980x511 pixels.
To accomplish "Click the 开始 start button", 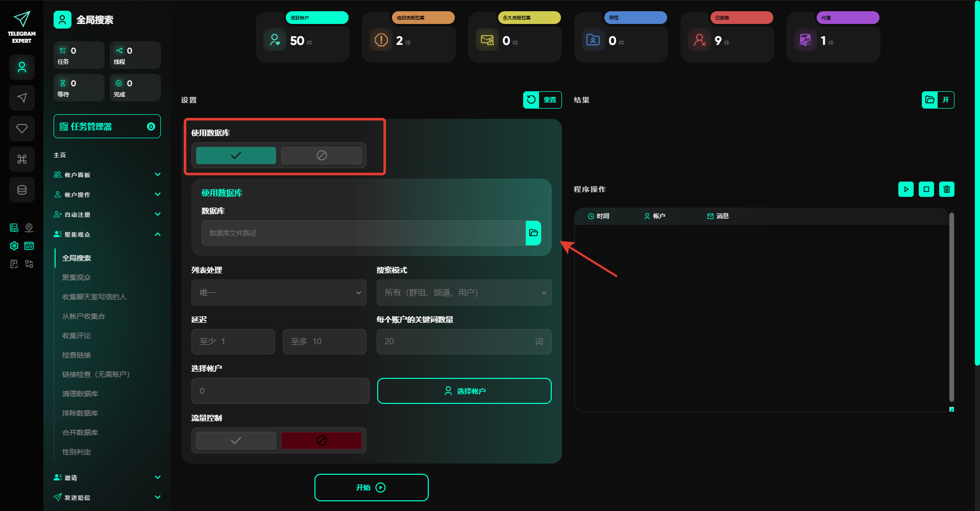I will pos(371,488).
